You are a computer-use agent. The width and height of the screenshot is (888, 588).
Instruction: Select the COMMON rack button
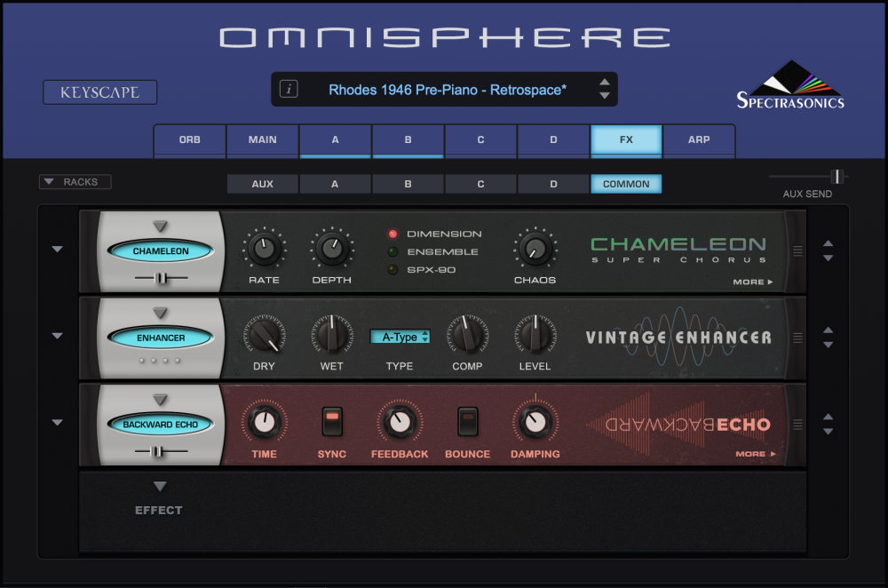point(626,184)
